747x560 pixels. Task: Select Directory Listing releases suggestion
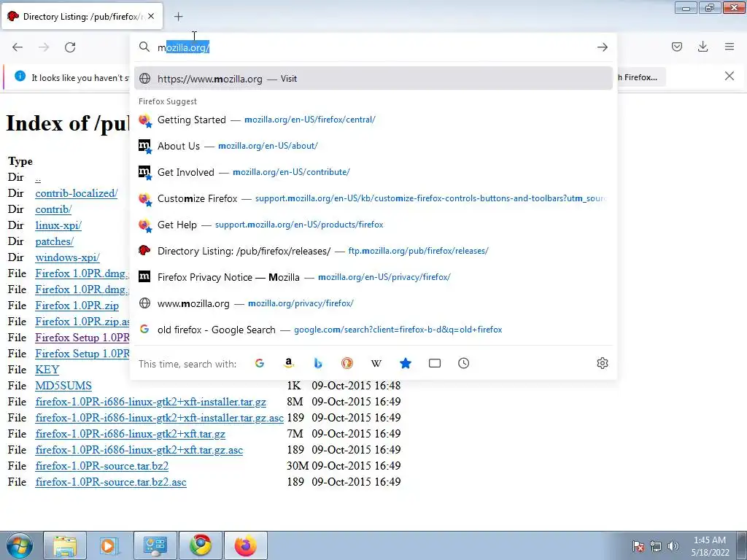tap(373, 251)
